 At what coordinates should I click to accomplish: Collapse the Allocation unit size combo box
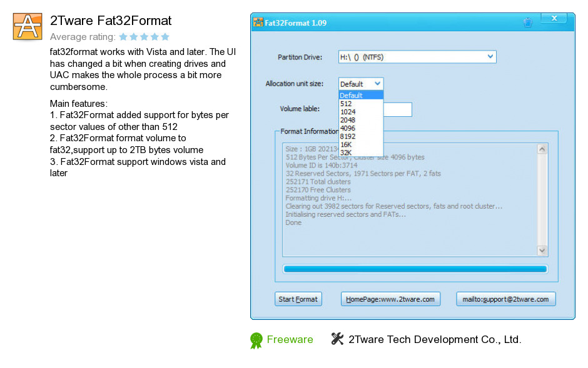[x=378, y=84]
